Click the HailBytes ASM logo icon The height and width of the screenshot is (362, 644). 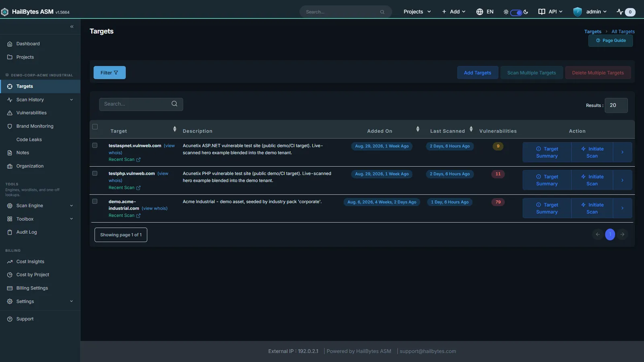point(5,12)
